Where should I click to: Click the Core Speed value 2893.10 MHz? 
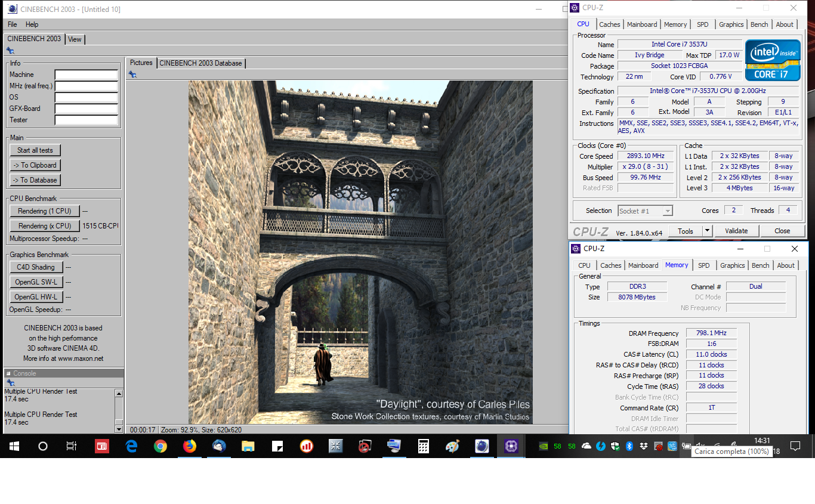pyautogui.click(x=646, y=156)
